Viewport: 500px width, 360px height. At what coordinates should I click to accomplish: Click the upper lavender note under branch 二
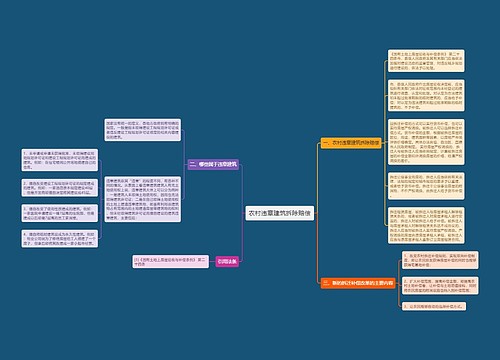click(143, 130)
